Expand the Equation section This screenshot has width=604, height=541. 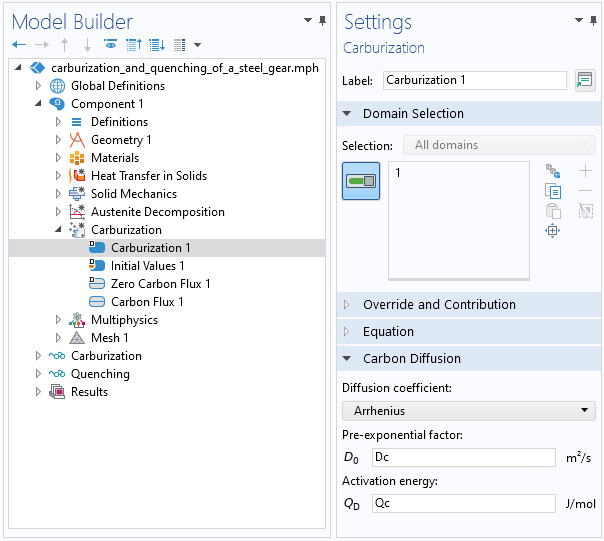click(x=388, y=332)
